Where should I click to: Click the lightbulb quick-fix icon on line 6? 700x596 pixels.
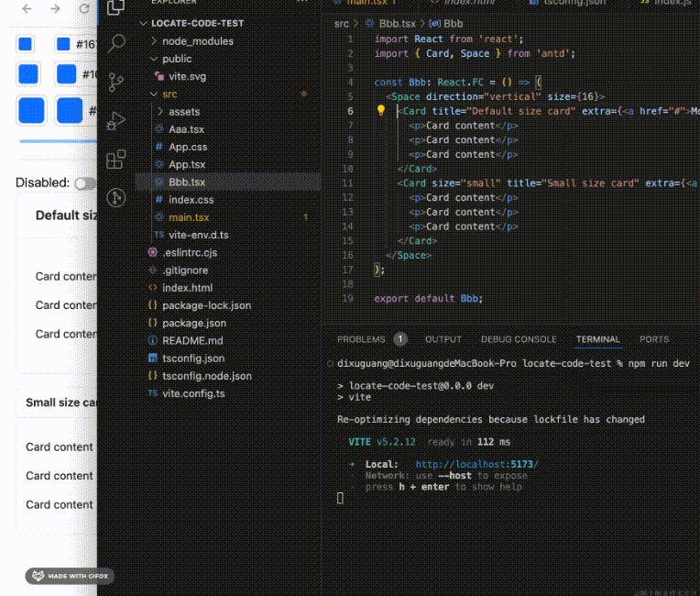pyautogui.click(x=381, y=110)
